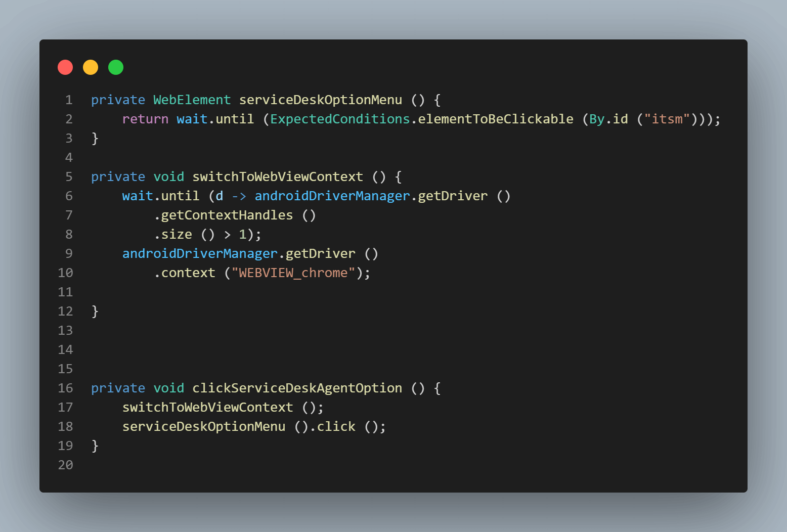Click the "WEBVIEW_chrome" string
The width and height of the screenshot is (787, 532).
click(293, 273)
